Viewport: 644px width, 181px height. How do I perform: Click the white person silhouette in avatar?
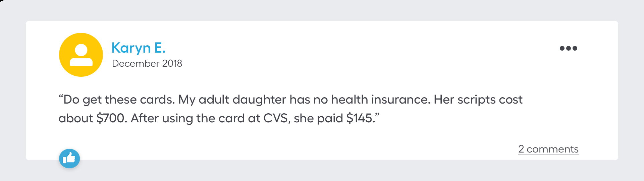pos(81,55)
